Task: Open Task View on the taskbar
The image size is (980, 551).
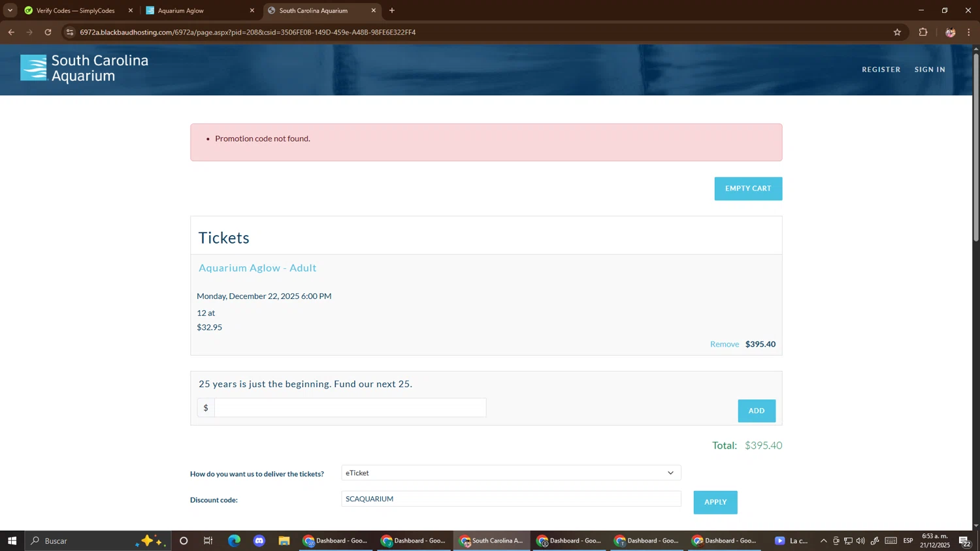Action: (208, 541)
